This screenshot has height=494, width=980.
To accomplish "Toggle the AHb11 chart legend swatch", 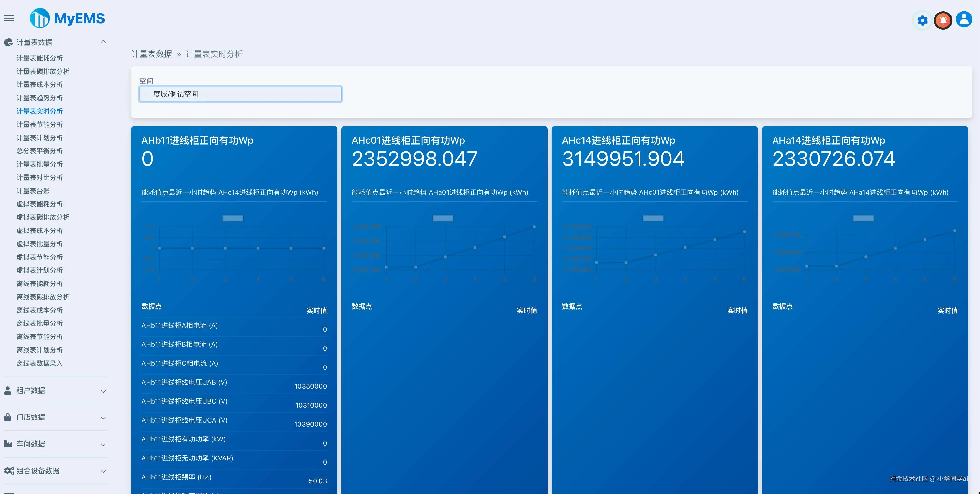I will click(x=232, y=218).
